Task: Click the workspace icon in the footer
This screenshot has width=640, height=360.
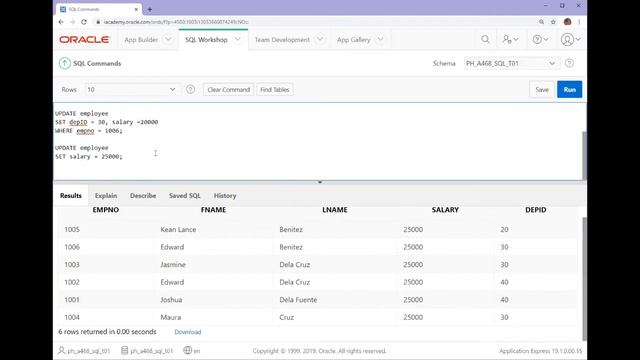Action: [124, 351]
